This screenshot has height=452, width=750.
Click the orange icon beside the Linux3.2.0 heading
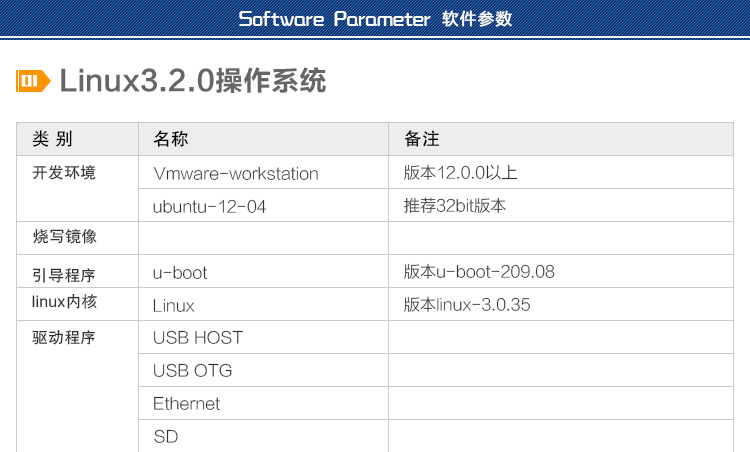tap(33, 81)
